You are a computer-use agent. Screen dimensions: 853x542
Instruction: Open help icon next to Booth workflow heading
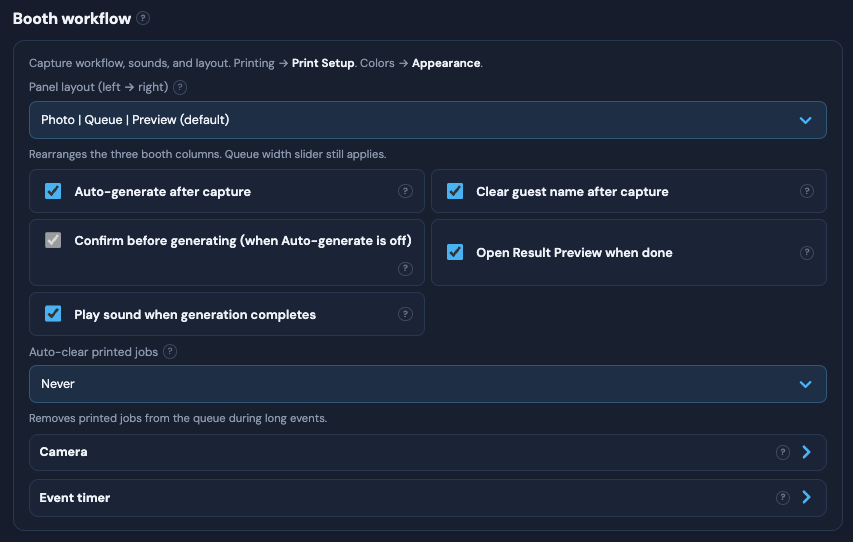click(143, 18)
